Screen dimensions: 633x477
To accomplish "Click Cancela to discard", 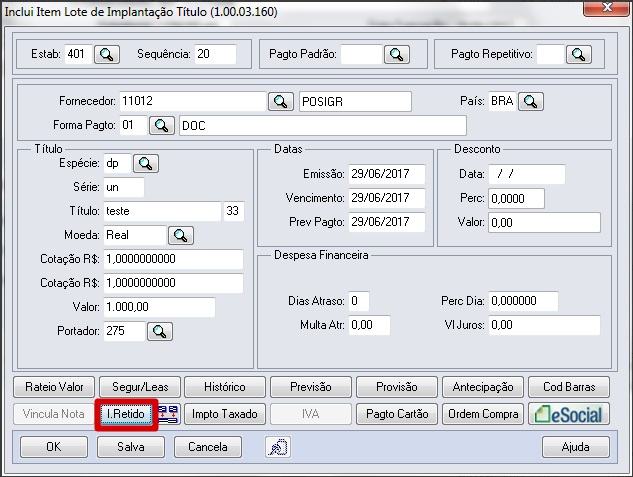I will pyautogui.click(x=208, y=447).
